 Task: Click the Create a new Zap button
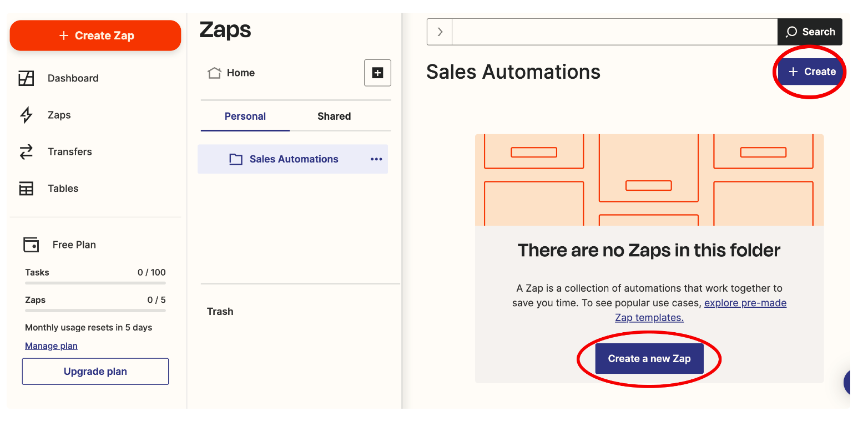coord(649,359)
